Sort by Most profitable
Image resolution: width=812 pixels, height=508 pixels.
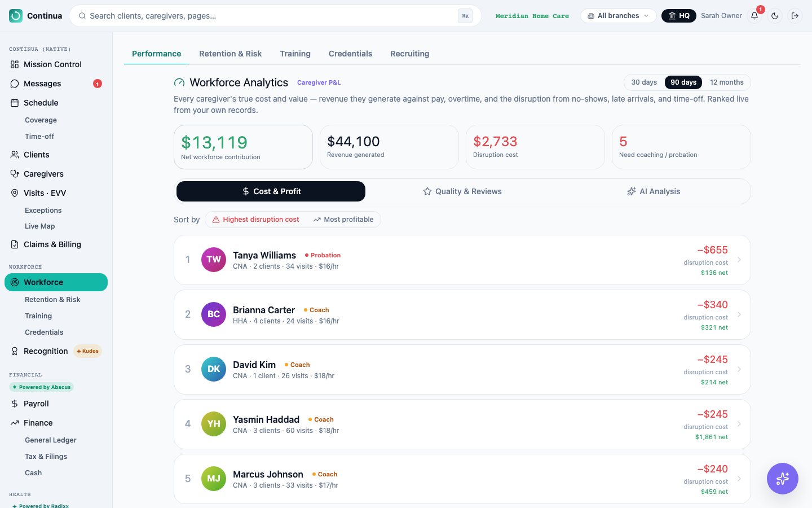tap(343, 220)
